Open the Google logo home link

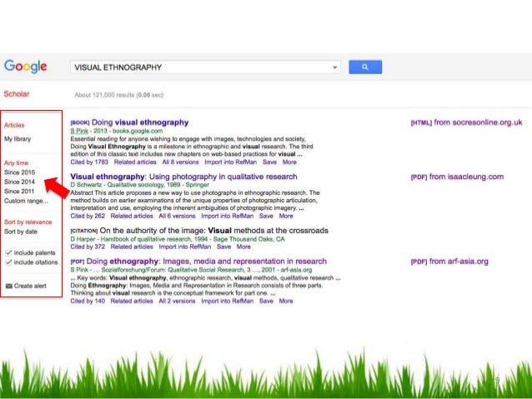pos(26,67)
